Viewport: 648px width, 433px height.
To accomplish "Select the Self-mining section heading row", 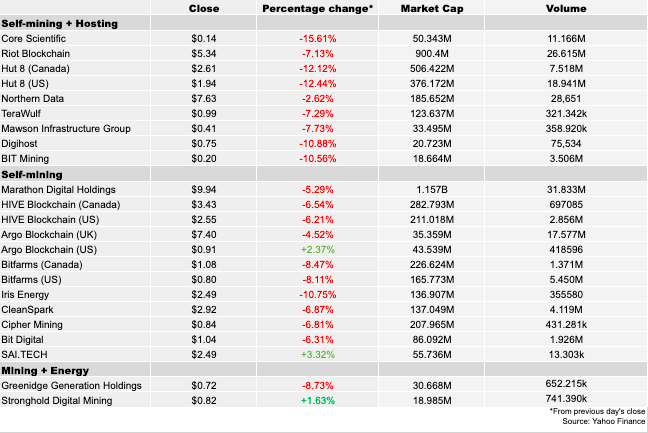I will [31, 174].
